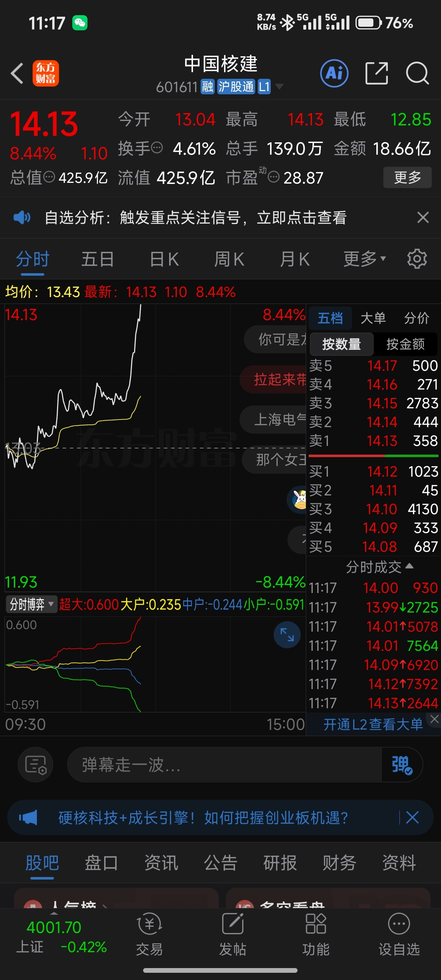Tap the 开通L2查看大单 link
This screenshot has width=441, height=980.
pos(373,725)
